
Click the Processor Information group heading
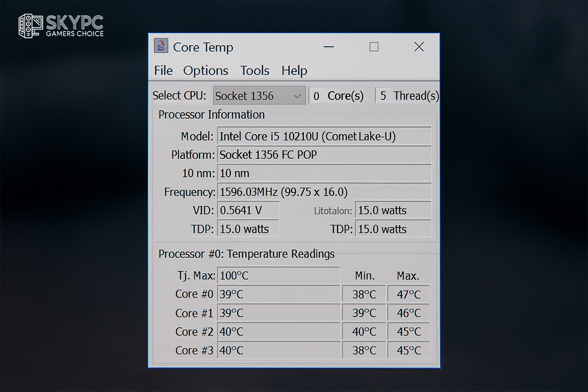[x=212, y=115]
